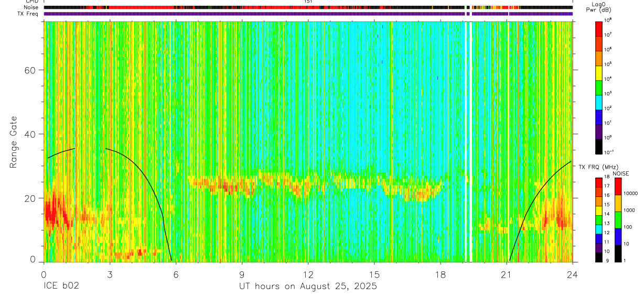Viewport: 644px width, 297px height.
Task: Click the cyan segment of TX FRQ colorbar
Action: pyautogui.click(x=599, y=229)
